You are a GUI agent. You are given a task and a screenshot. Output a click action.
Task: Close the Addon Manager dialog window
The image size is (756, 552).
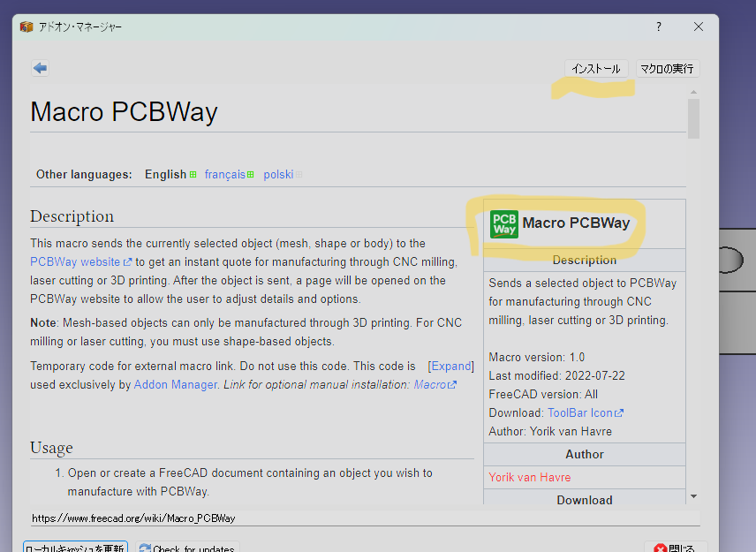click(x=698, y=26)
